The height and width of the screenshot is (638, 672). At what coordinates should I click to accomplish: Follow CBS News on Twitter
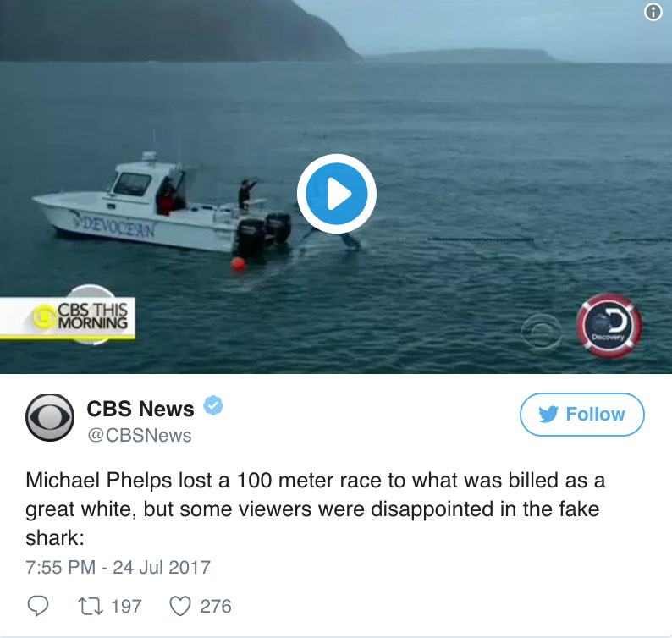(x=581, y=415)
